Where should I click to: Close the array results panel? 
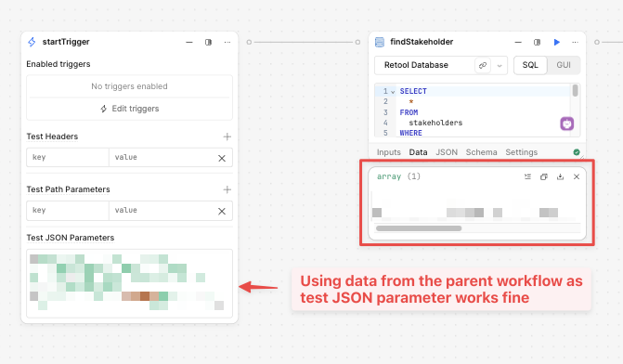click(x=577, y=176)
